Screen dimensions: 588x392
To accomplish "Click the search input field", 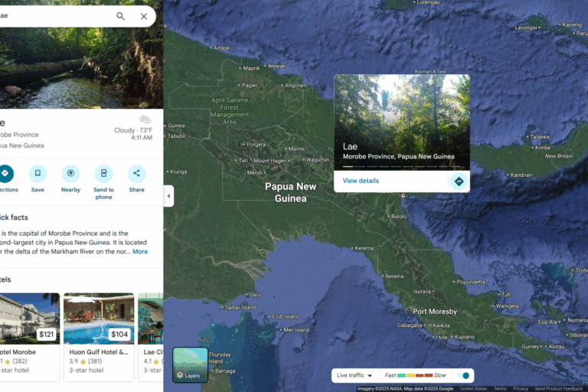I will 56,16.
